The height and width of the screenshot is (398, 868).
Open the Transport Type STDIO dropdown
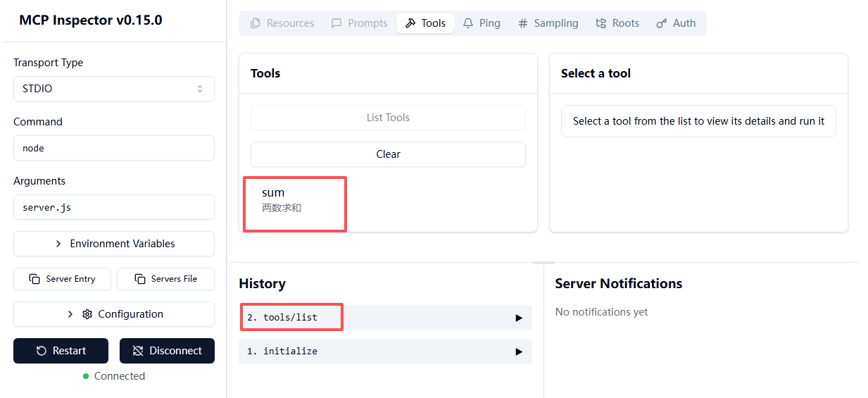113,89
